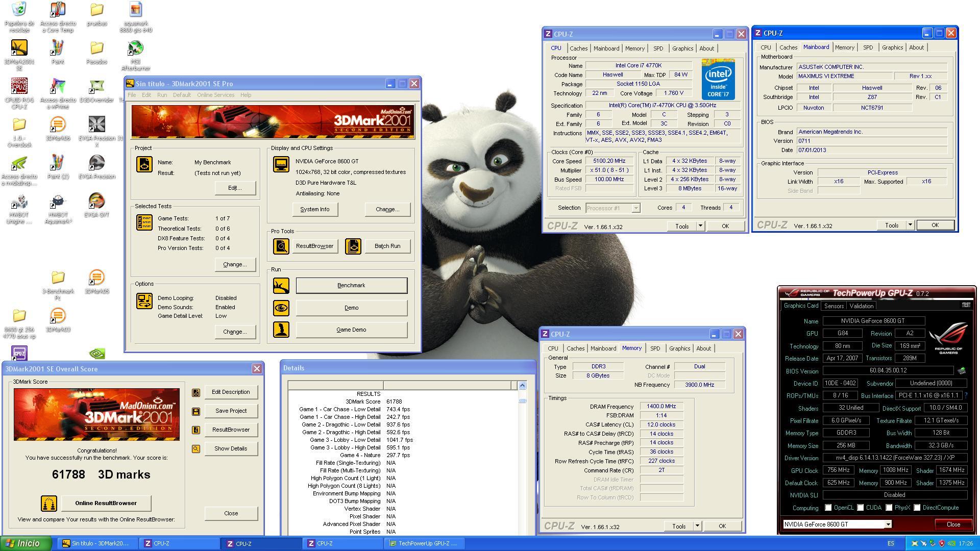Open the Default menu in 3DMark2001
The width and height of the screenshot is (980, 551).
(x=182, y=95)
